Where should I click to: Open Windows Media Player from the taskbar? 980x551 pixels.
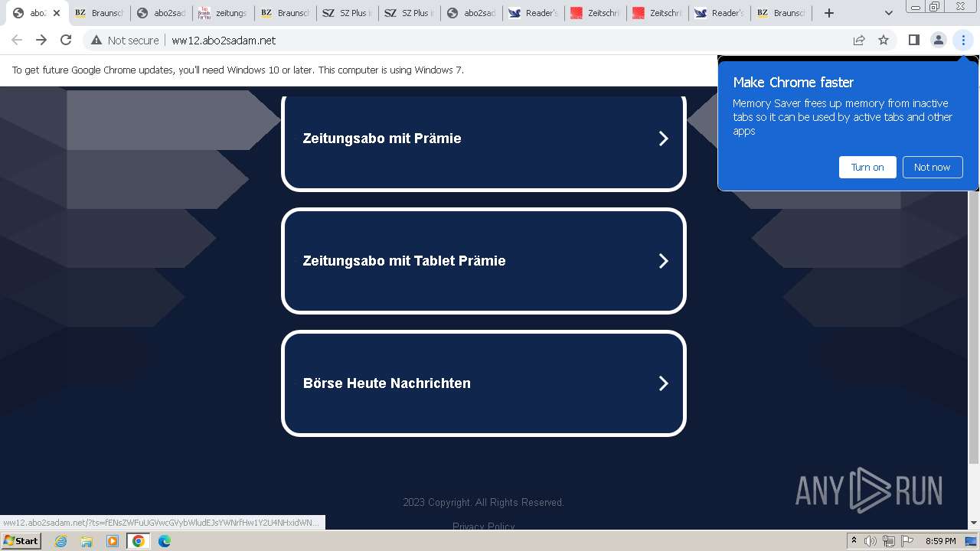[113, 541]
